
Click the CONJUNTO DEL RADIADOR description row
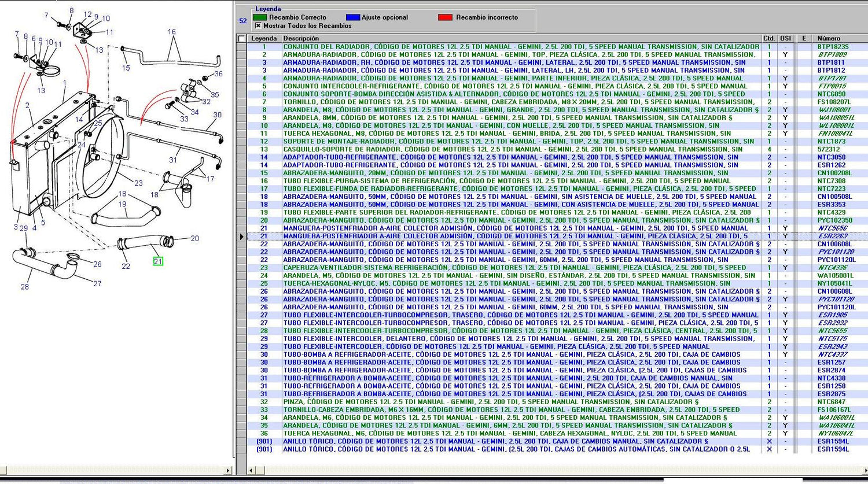(521, 47)
